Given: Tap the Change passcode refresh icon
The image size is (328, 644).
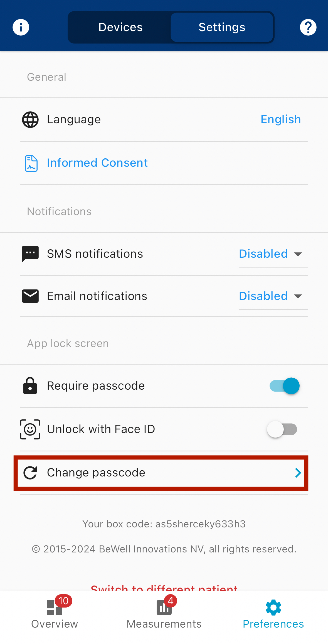Looking at the screenshot, I should (30, 473).
